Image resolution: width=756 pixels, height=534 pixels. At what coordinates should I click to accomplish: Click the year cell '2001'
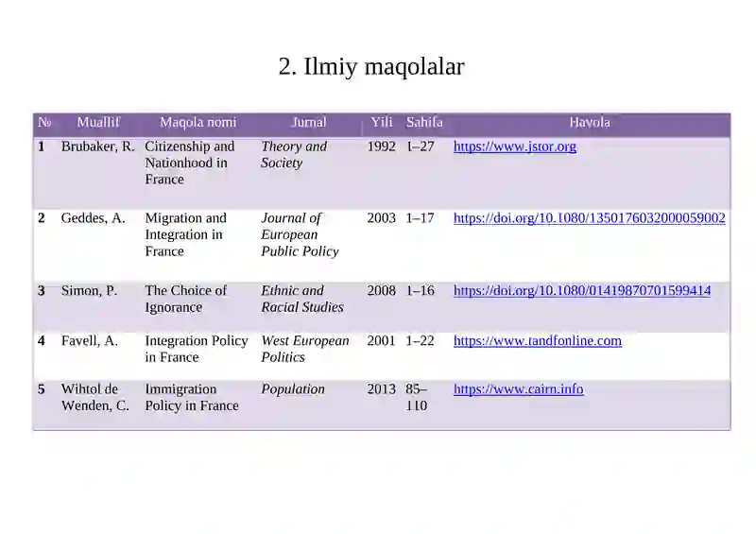point(382,341)
